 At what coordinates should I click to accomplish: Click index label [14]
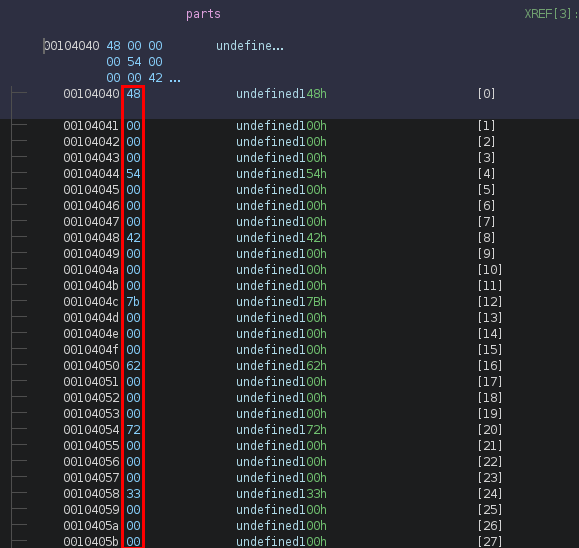[x=490, y=334]
